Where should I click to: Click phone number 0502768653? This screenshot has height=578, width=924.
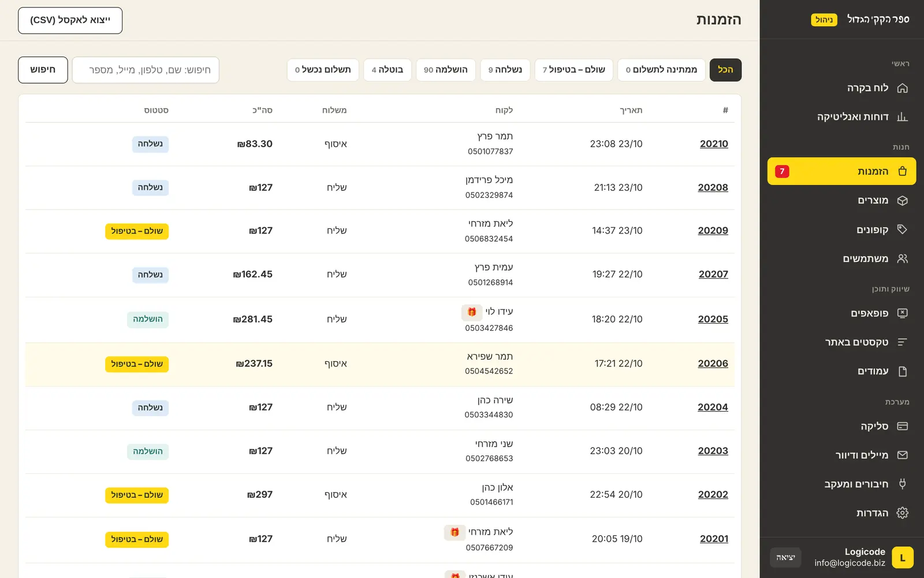pyautogui.click(x=489, y=458)
